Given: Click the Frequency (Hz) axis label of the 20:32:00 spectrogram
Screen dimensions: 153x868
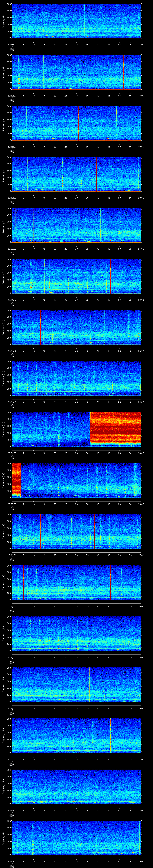Looking at the screenshot, I should click(3, 838).
